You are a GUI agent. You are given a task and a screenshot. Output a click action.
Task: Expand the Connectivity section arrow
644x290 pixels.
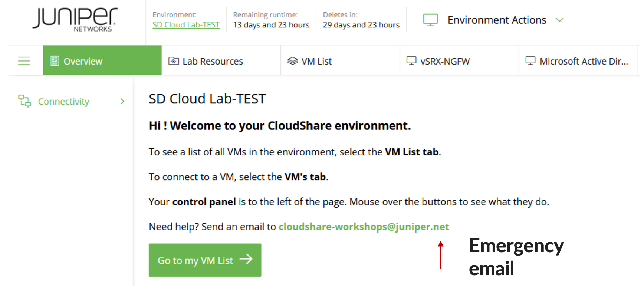click(122, 101)
